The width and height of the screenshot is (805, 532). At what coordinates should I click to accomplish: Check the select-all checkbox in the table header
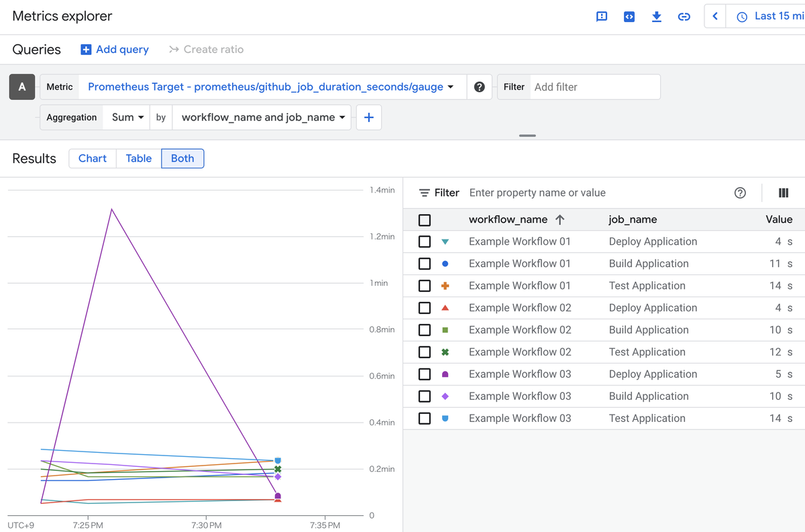(x=425, y=219)
